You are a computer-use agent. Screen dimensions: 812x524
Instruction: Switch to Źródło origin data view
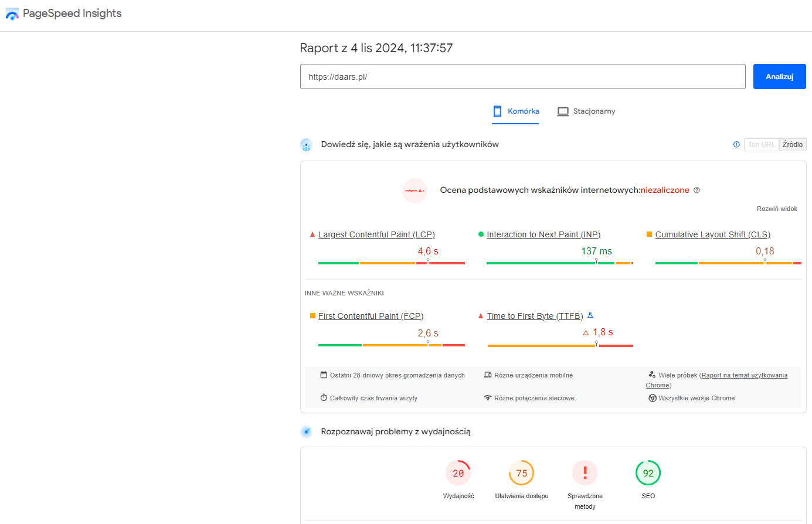793,145
